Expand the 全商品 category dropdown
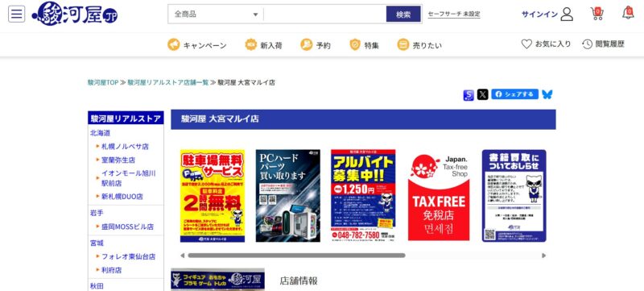 216,14
